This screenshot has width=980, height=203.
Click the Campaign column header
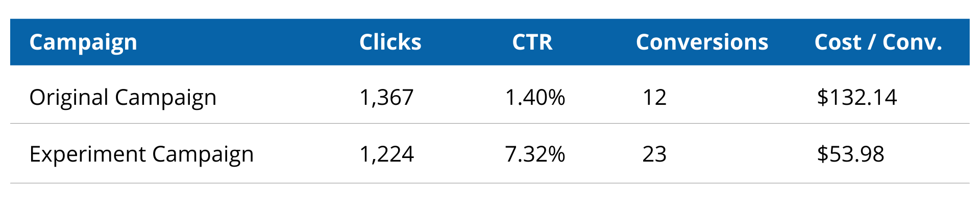83,43
